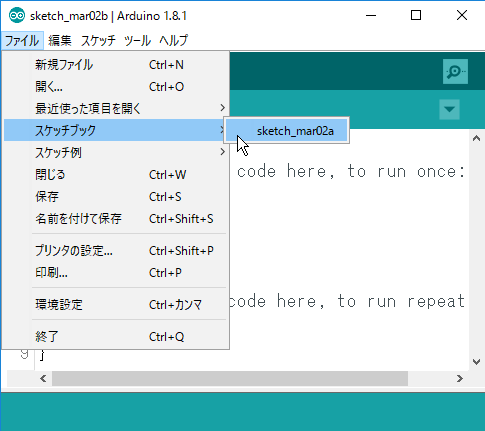Open the Serial Monitor magnifier icon
Image resolution: width=485 pixels, height=431 pixels.
455,72
